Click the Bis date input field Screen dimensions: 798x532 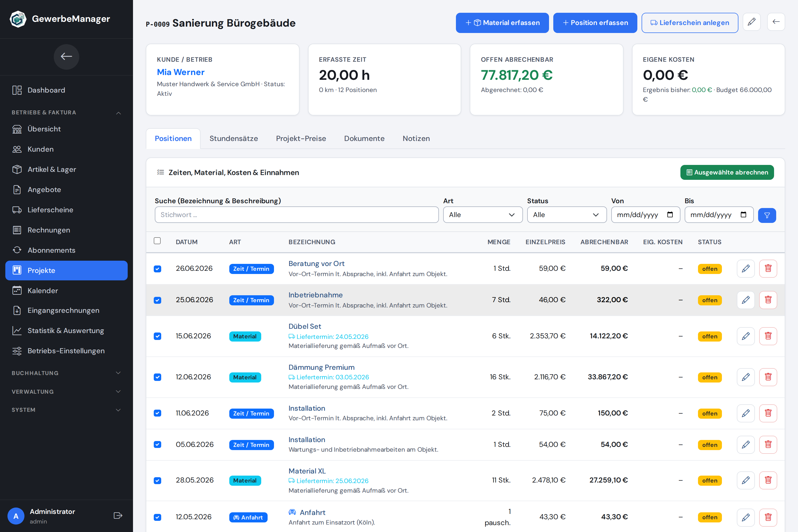(719, 215)
